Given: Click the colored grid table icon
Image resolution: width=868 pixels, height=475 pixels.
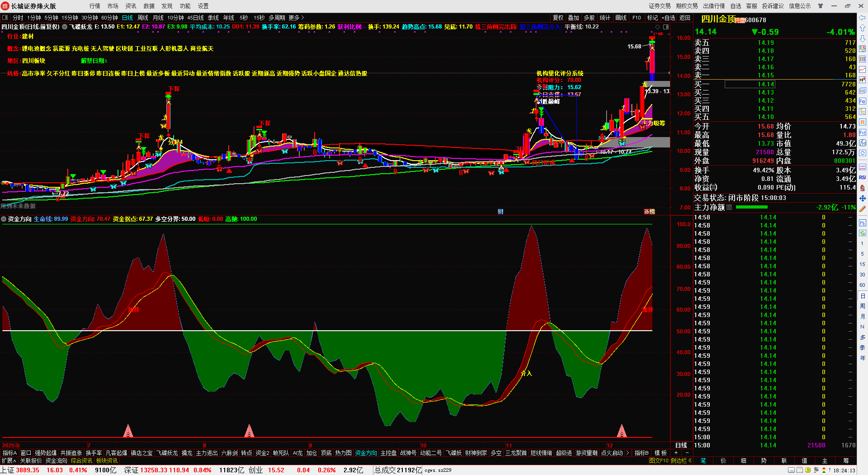Looking at the screenshot, I should coord(863,59).
